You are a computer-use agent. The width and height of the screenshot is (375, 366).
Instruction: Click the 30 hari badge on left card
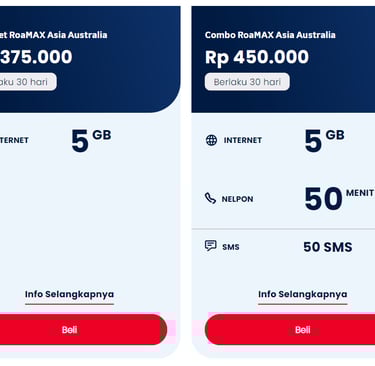(x=28, y=82)
